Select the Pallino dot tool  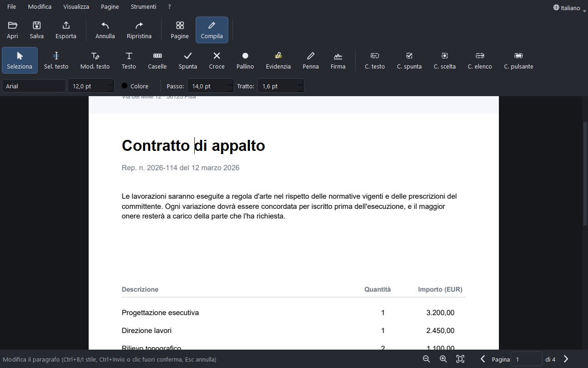click(x=245, y=60)
